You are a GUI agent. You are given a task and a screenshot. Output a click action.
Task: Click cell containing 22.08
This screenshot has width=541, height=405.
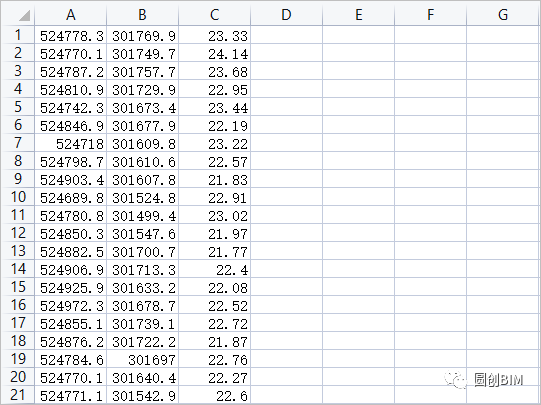215,287
